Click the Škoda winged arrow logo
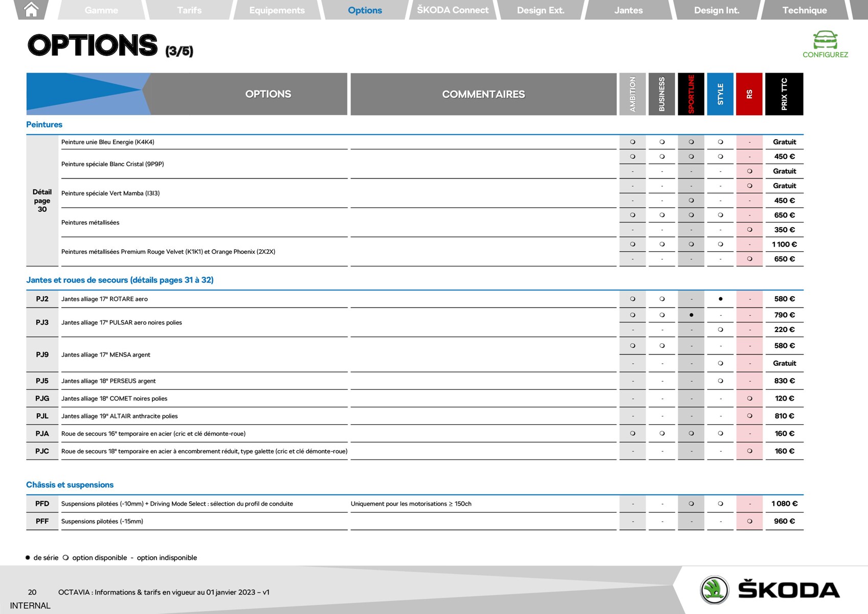This screenshot has width=868, height=614. (714, 590)
